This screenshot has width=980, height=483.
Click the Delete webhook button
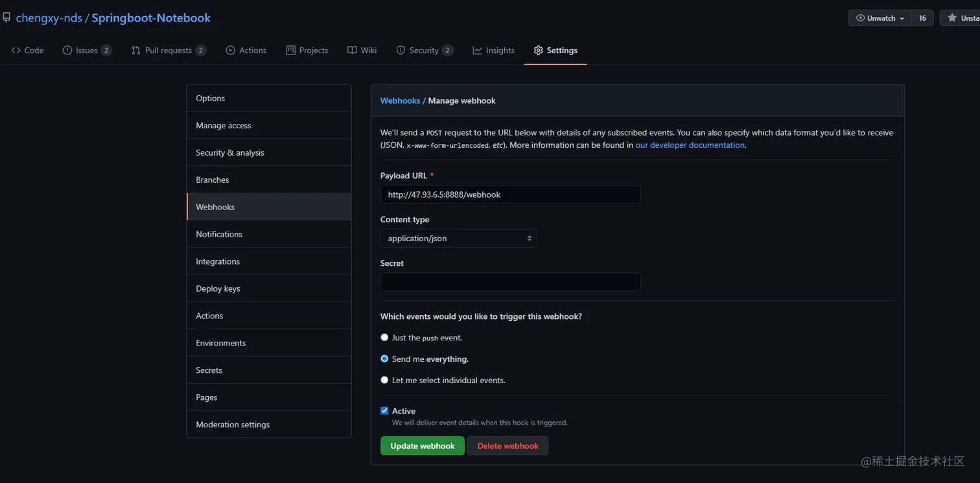(x=507, y=446)
